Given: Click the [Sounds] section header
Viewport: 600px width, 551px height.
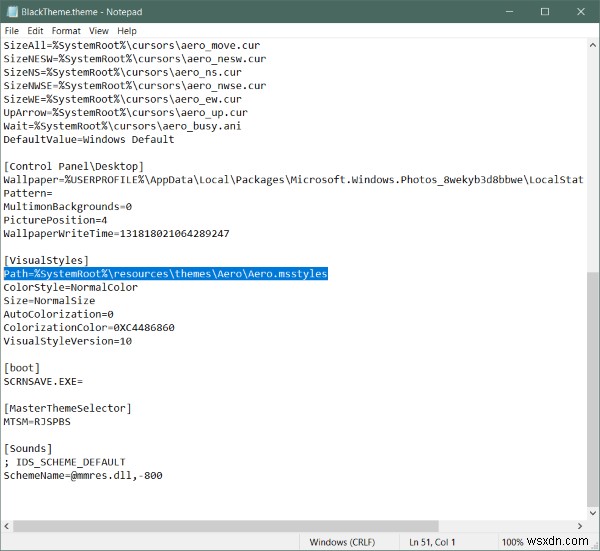Looking at the screenshot, I should click(x=28, y=448).
